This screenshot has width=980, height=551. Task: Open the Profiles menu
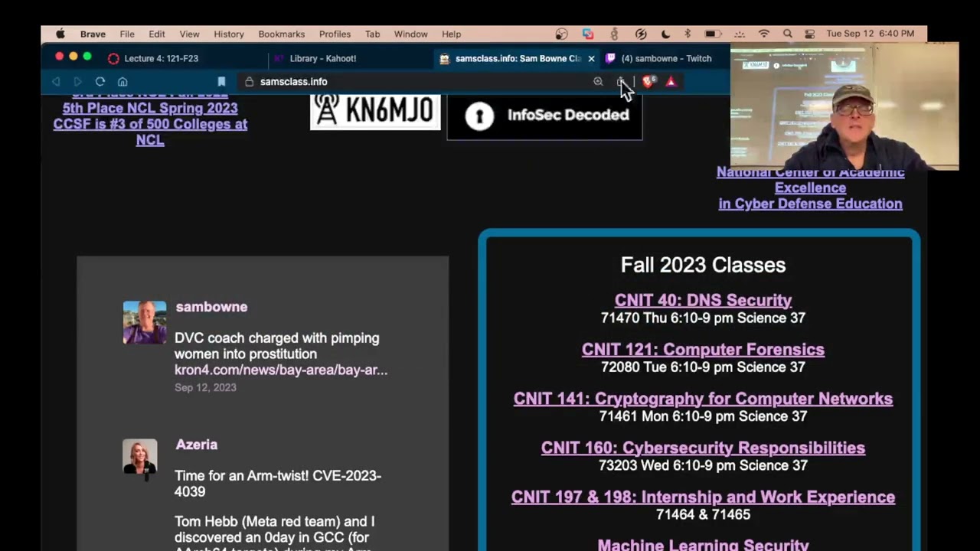pos(335,34)
